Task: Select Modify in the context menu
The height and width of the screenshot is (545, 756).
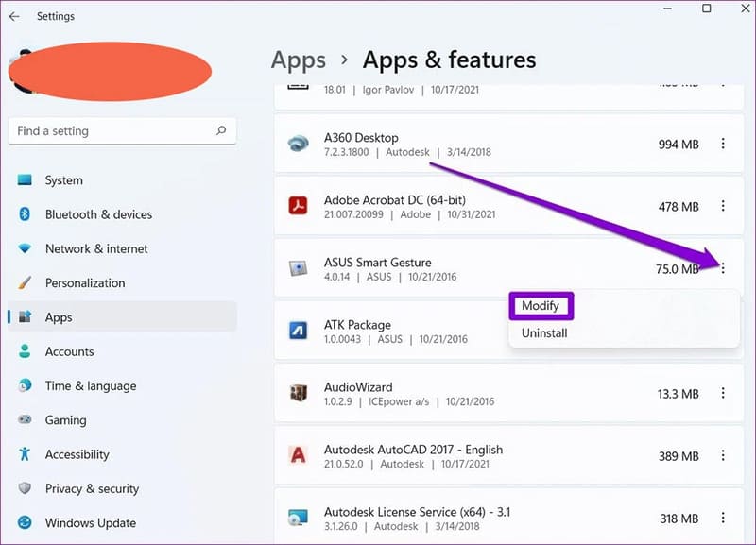Action: click(540, 305)
